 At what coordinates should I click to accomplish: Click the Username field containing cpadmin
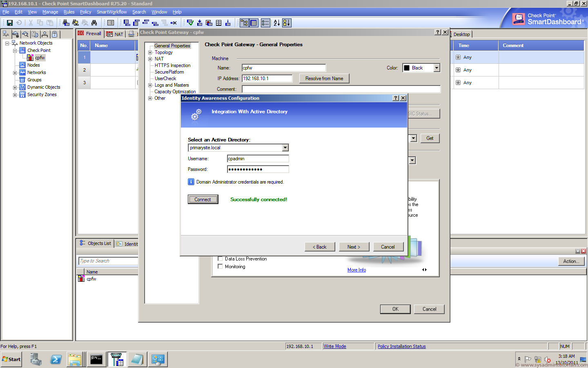(258, 159)
